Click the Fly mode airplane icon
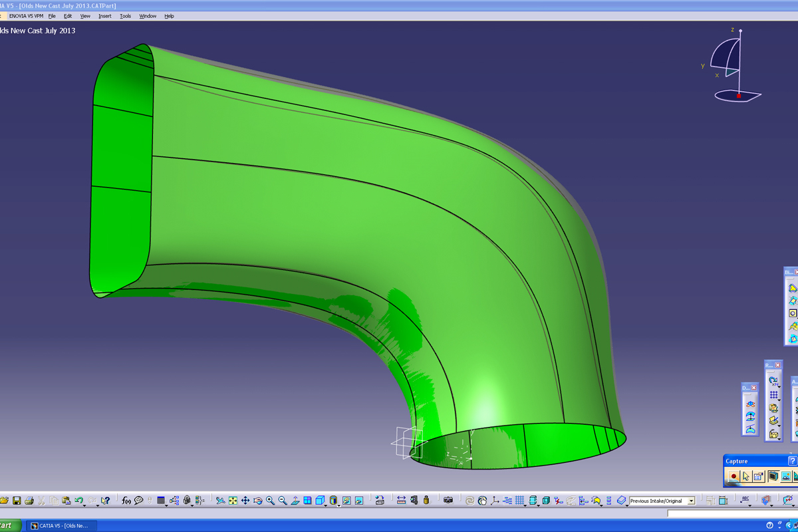 point(220,500)
